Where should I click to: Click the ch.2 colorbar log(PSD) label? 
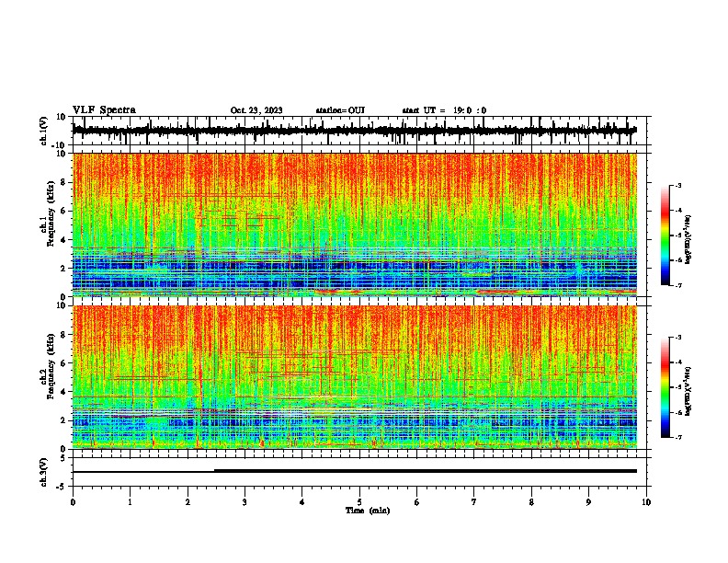pyautogui.click(x=688, y=391)
